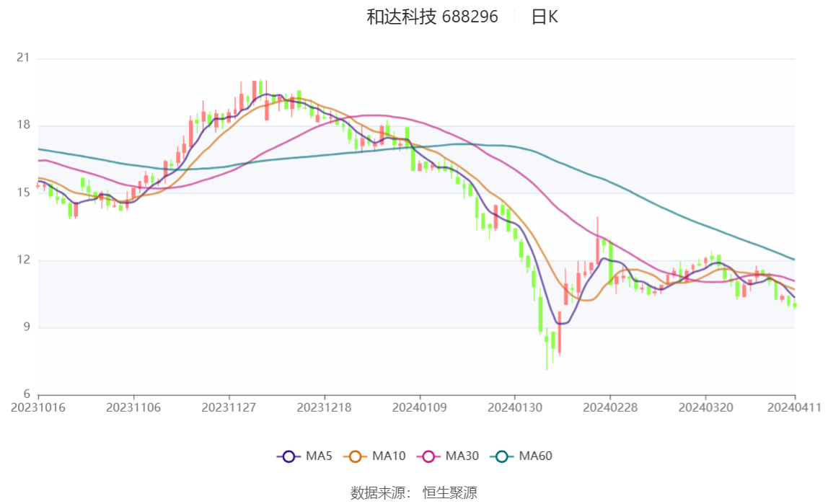
Task: Click the 20231016 x-axis date label
Action: (x=38, y=407)
